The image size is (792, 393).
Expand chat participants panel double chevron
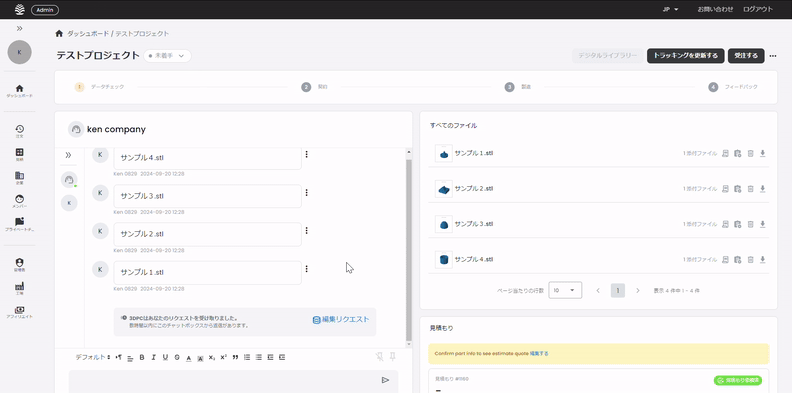click(x=69, y=155)
